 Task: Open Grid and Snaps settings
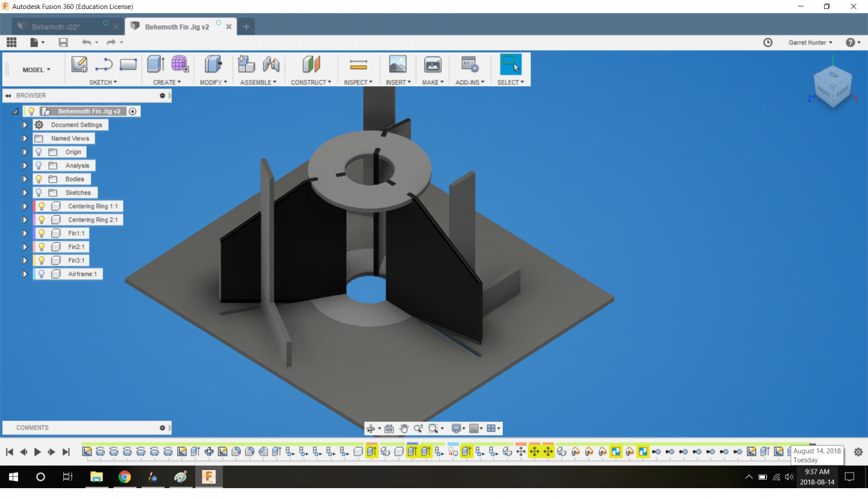tap(476, 428)
